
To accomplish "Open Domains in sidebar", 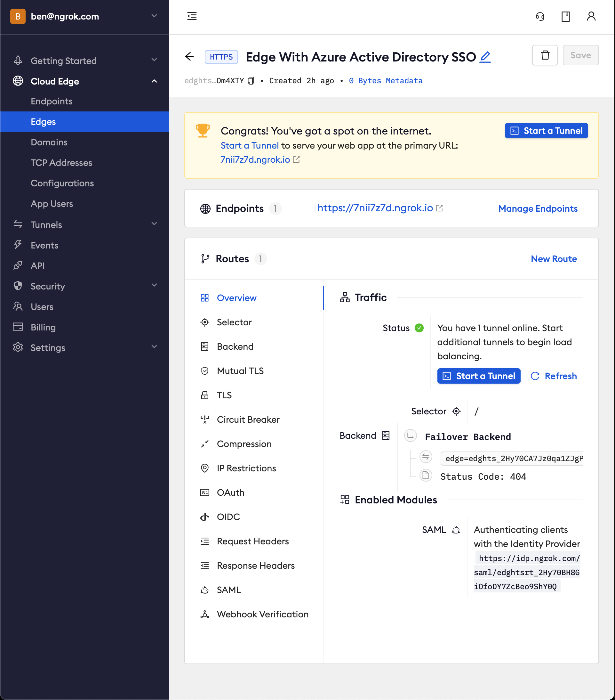I will click(x=84, y=142).
